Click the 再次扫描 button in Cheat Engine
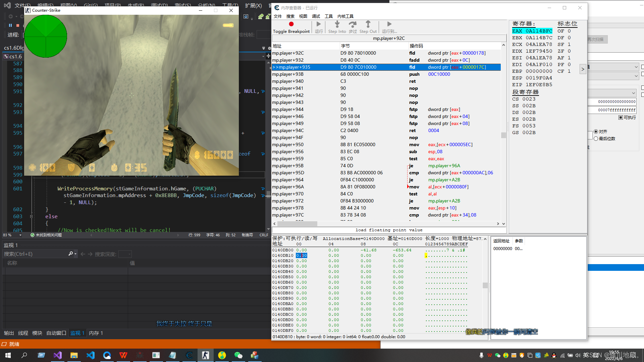Viewport: 644px width, 362px height. [597, 40]
